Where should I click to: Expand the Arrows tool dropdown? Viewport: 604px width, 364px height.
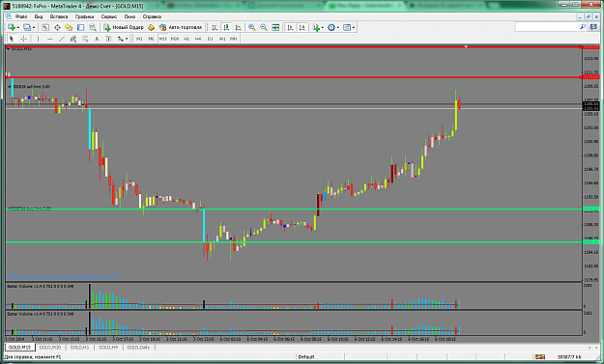pos(127,39)
